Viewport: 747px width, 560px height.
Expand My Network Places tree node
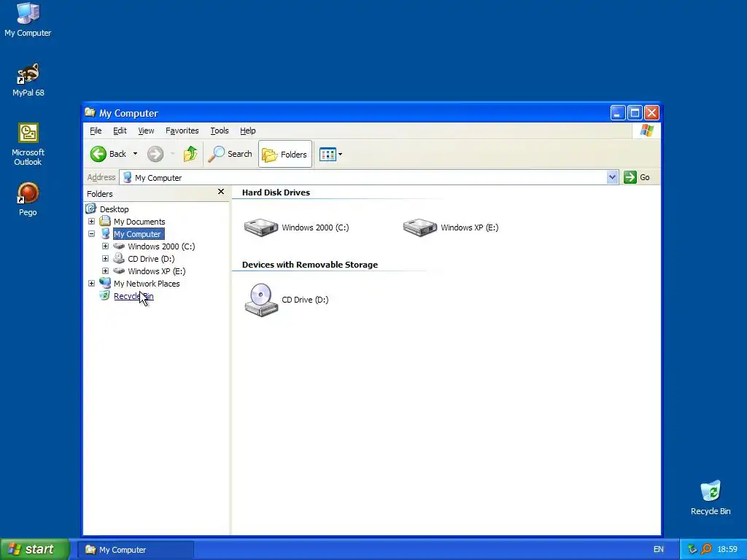pos(91,284)
